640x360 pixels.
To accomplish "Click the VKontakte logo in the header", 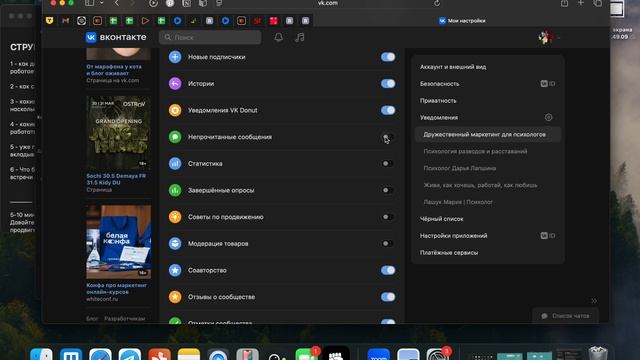I will (116, 37).
